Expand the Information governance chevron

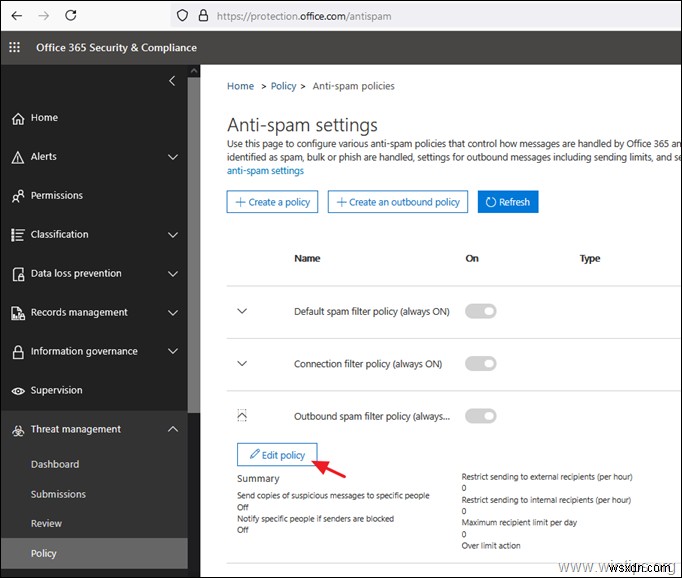point(173,351)
